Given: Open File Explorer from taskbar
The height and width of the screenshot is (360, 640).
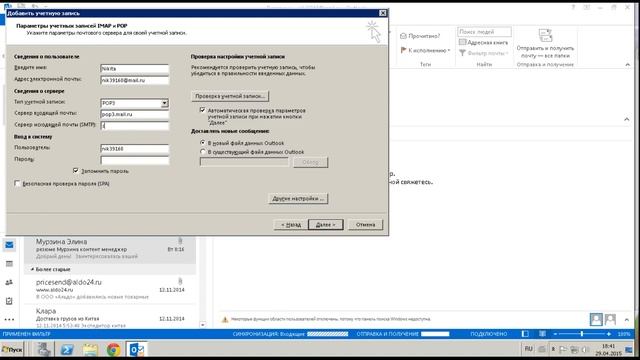Looking at the screenshot, I should coord(90,350).
